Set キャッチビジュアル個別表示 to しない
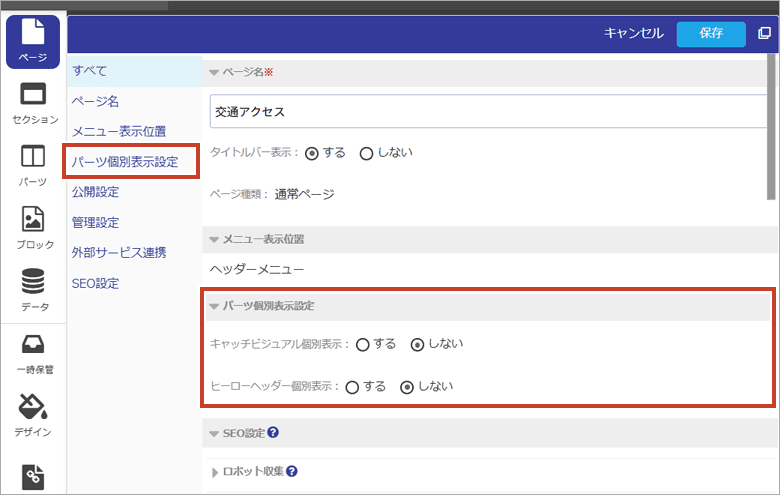Image resolution: width=780 pixels, height=495 pixels. pos(417,344)
